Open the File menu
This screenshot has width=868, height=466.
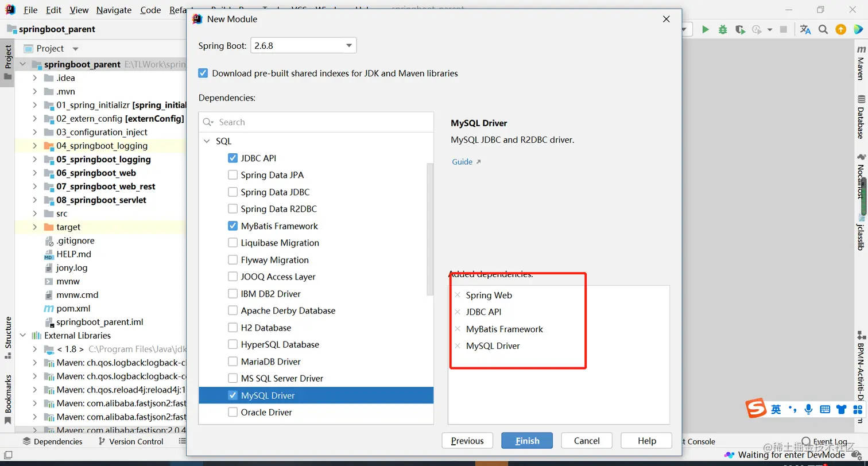[x=30, y=10]
